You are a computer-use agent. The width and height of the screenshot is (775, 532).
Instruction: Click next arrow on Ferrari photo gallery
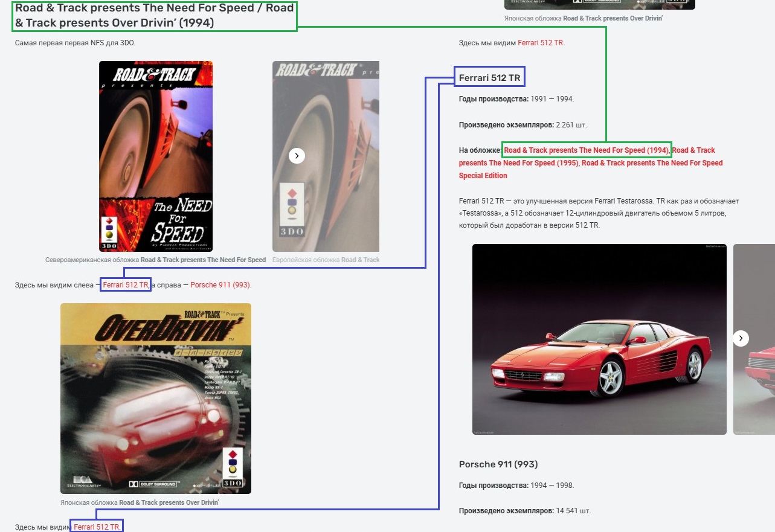coord(741,338)
